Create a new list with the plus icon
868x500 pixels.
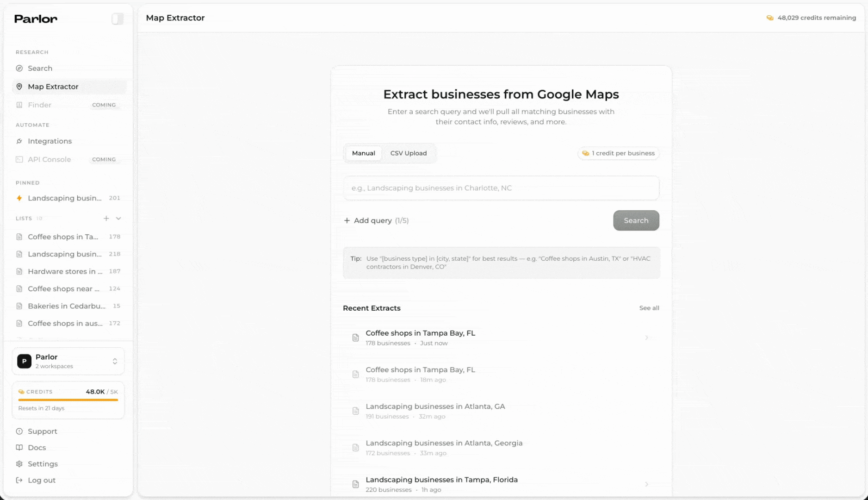pyautogui.click(x=106, y=218)
